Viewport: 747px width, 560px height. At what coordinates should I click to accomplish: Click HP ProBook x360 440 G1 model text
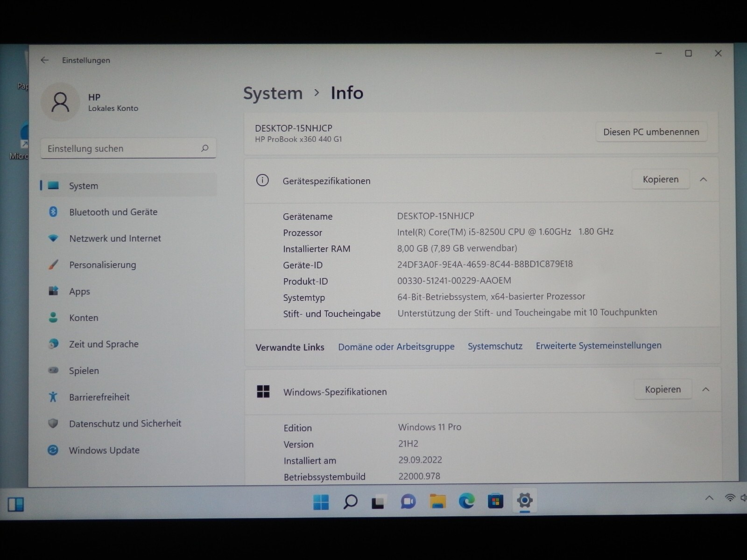[x=298, y=139]
